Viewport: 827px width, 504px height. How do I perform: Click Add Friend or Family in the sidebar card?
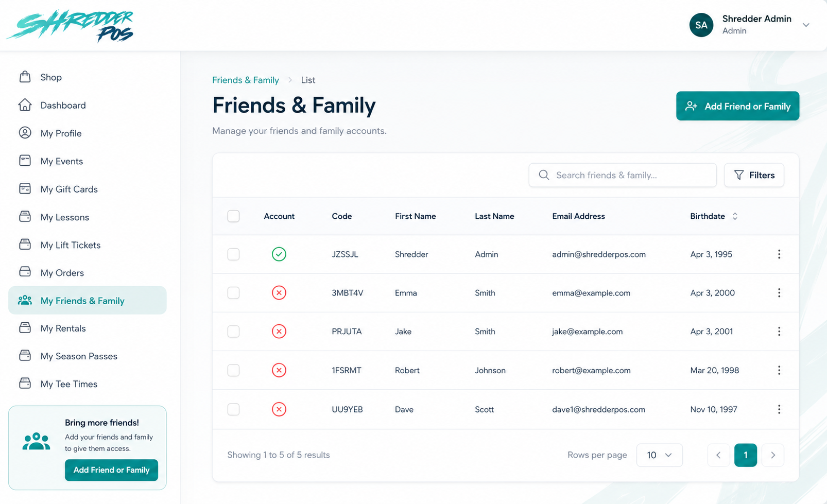(x=111, y=470)
